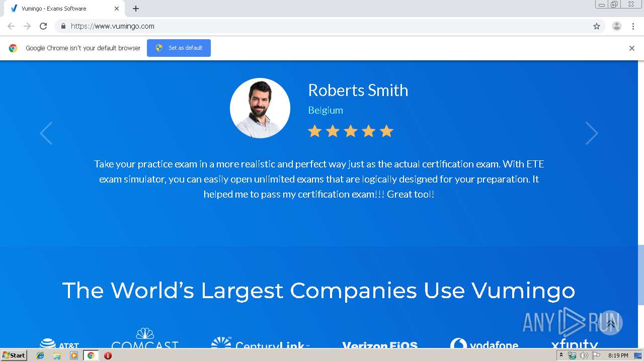Click the fifth rating star
This screenshot has height=362, width=644.
tap(386, 131)
